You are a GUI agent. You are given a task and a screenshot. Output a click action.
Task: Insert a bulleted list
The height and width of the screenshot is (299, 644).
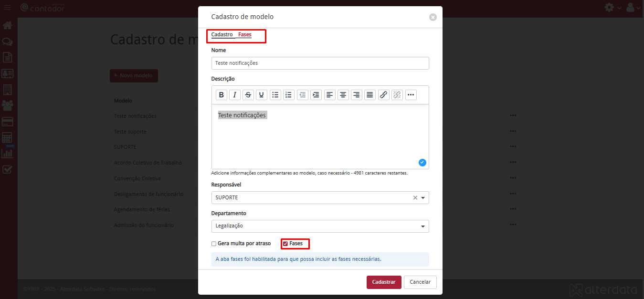tap(275, 95)
